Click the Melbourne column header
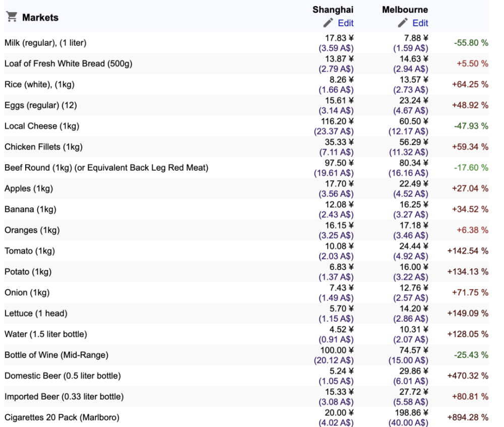The image size is (504, 427). click(x=405, y=10)
